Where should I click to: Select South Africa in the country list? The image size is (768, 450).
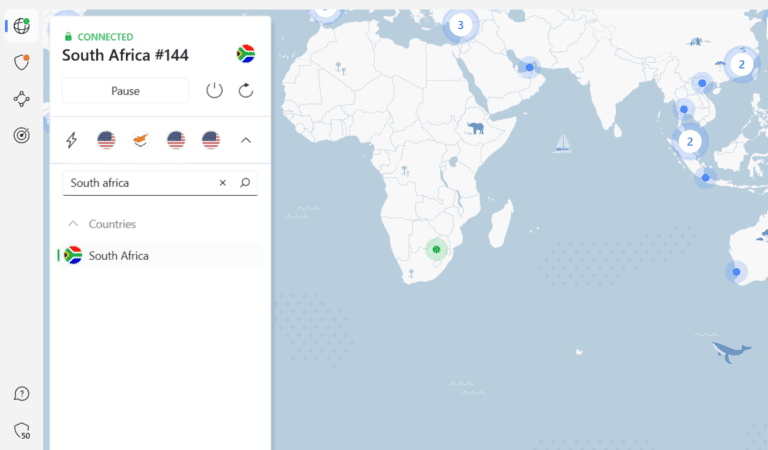(118, 256)
